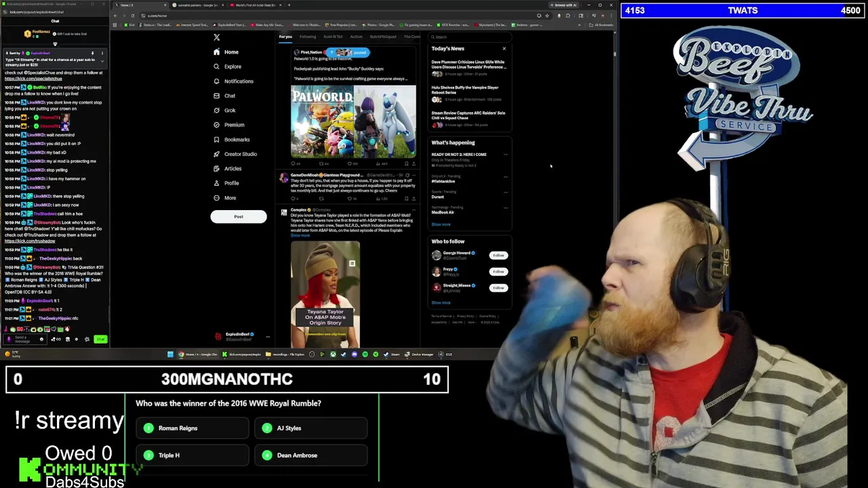Open Device Manager from the taskbar

420,354
